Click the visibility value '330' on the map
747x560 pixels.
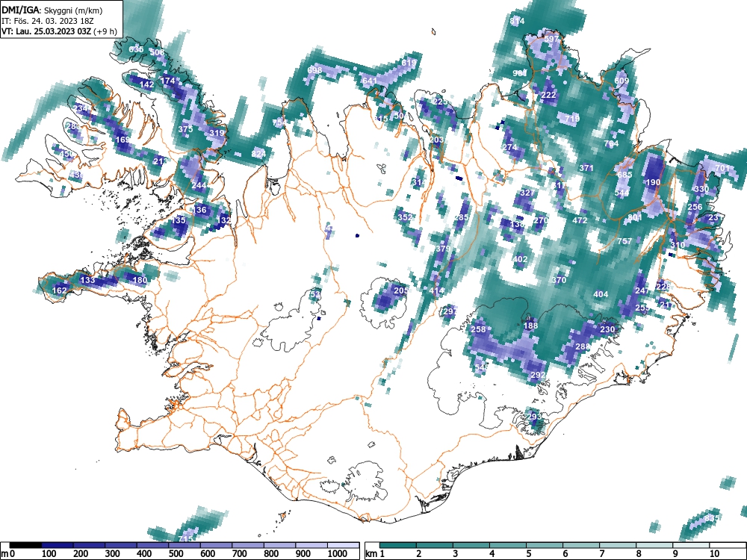coord(701,189)
